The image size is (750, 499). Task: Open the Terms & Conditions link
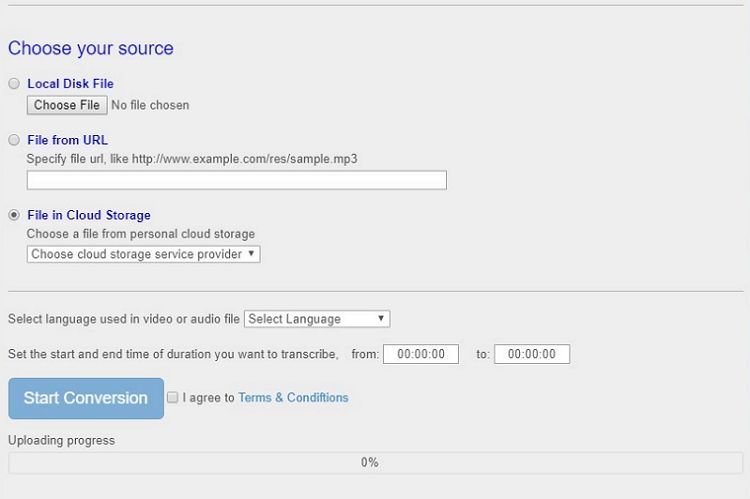click(x=293, y=398)
